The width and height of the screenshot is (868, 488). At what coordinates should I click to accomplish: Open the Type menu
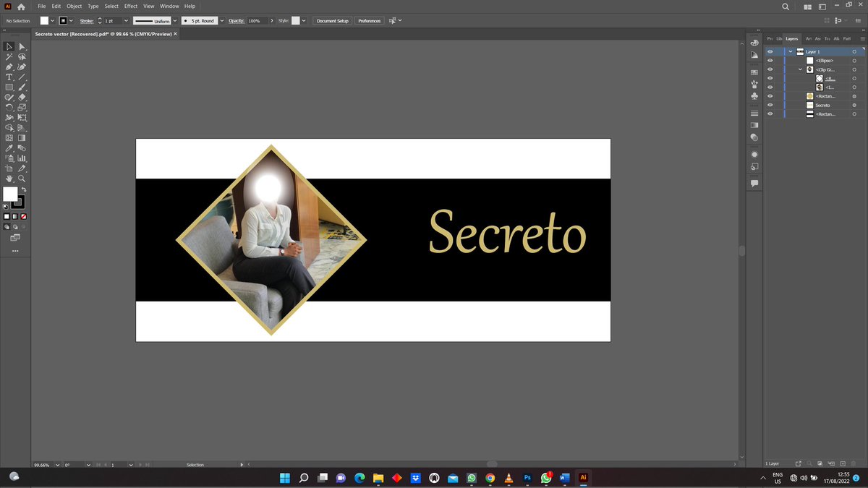coord(93,6)
